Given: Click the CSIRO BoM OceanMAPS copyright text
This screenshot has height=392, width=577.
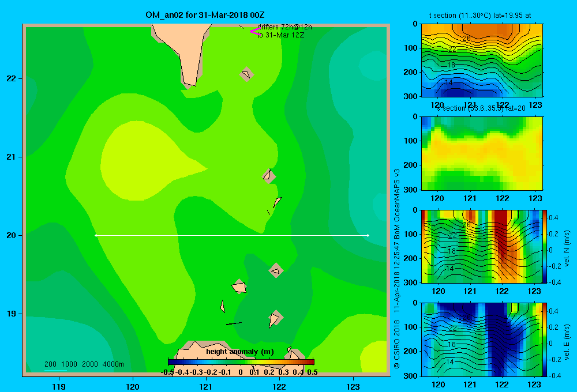Looking at the screenshot, I should [x=397, y=269].
